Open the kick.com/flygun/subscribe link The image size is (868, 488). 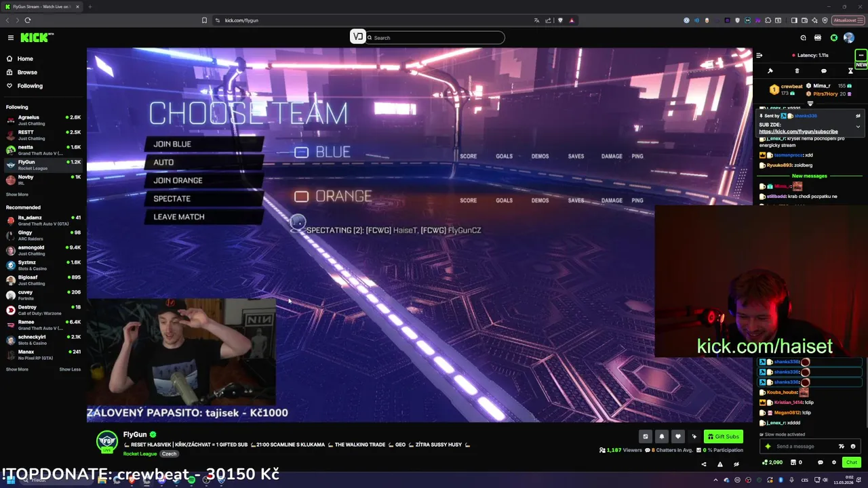point(798,131)
